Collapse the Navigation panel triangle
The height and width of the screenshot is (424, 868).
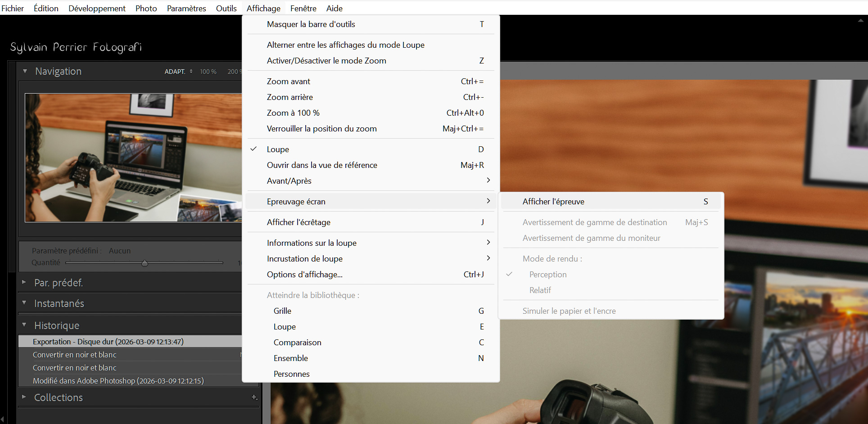click(25, 71)
